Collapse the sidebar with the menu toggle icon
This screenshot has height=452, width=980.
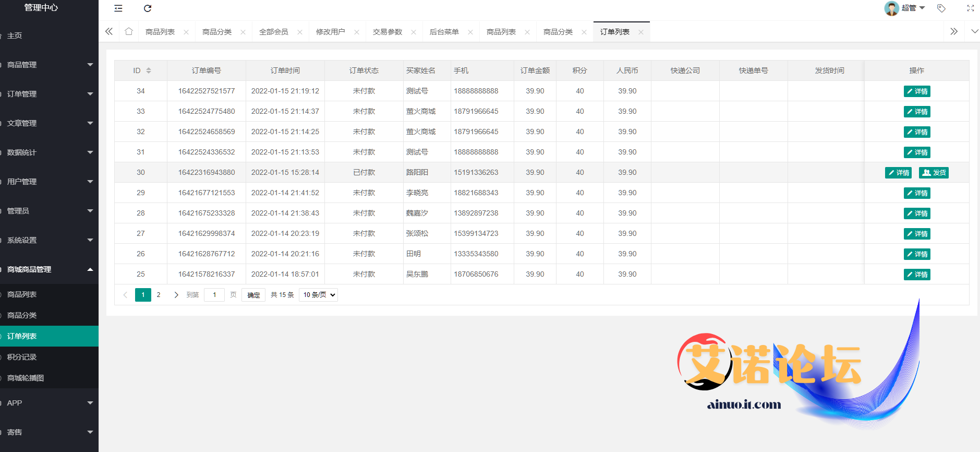click(118, 8)
